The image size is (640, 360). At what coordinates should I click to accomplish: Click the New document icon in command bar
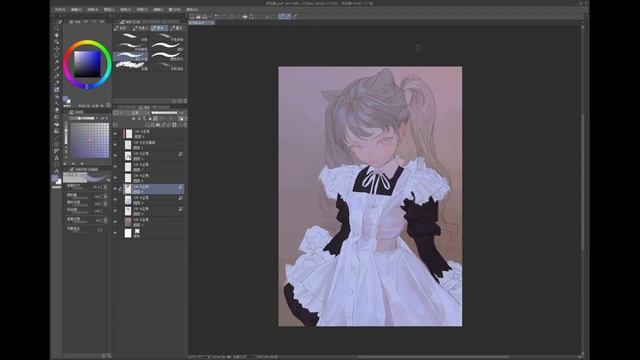(x=192, y=16)
